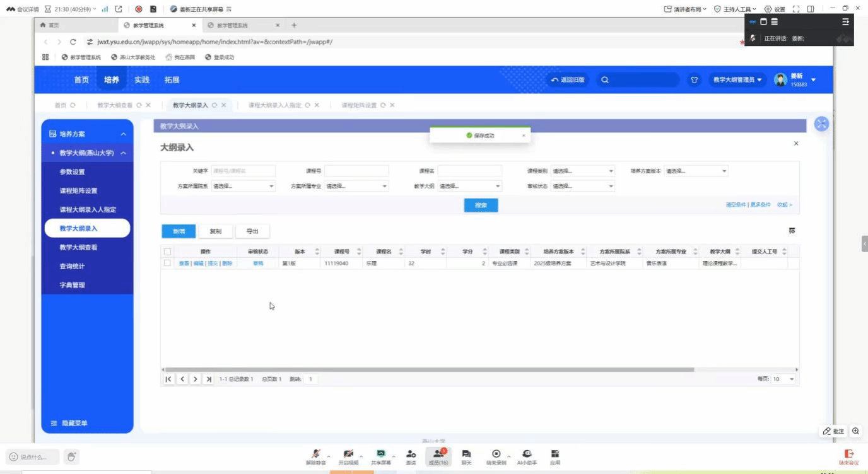
Task: Expand the 培养方案版本 dropdown
Action: 696,171
